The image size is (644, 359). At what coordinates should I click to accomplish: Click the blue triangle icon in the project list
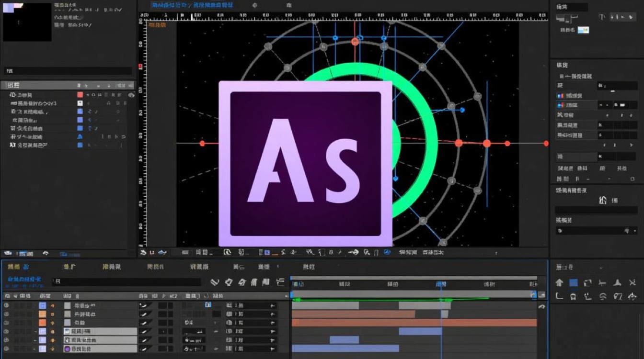80,136
